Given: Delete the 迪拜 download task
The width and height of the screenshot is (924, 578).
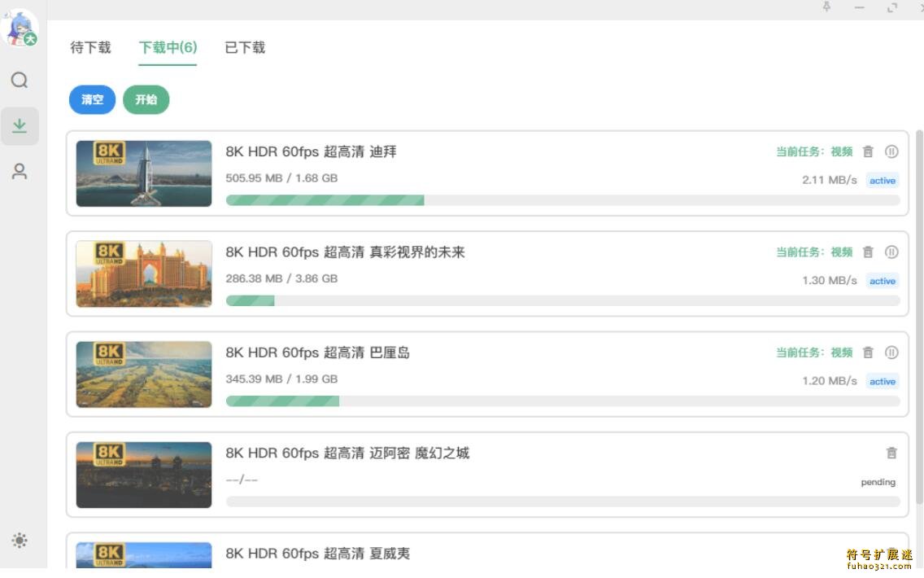Looking at the screenshot, I should coord(868,151).
